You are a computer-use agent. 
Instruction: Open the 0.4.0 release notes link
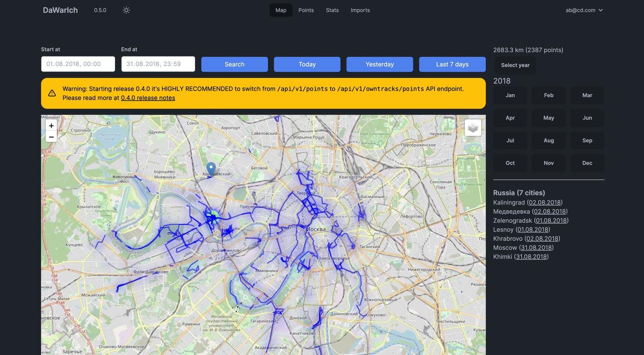(x=148, y=98)
